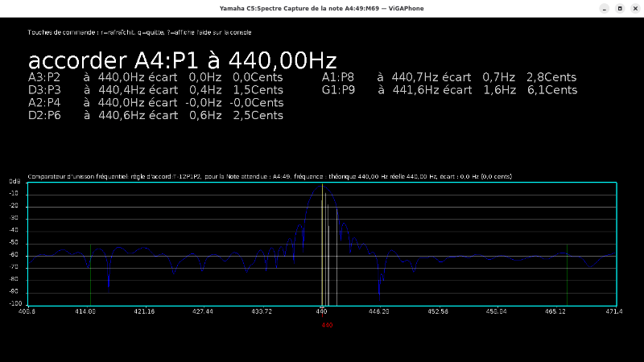Select the A3:P2 partial row
Screen dimensions: 644x362
[x=156, y=77]
